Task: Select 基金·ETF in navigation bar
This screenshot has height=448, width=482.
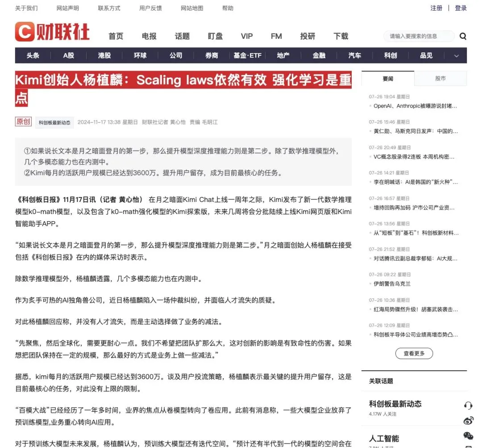Action: pyautogui.click(x=247, y=56)
